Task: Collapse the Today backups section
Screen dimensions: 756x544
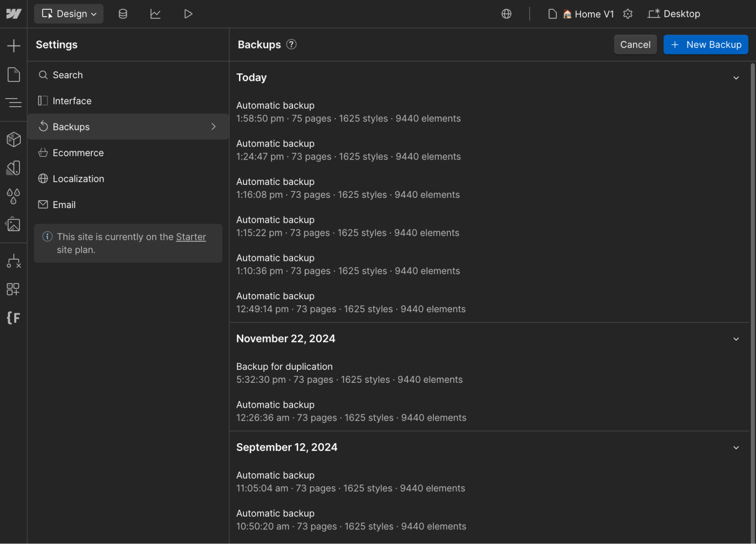Action: click(736, 78)
